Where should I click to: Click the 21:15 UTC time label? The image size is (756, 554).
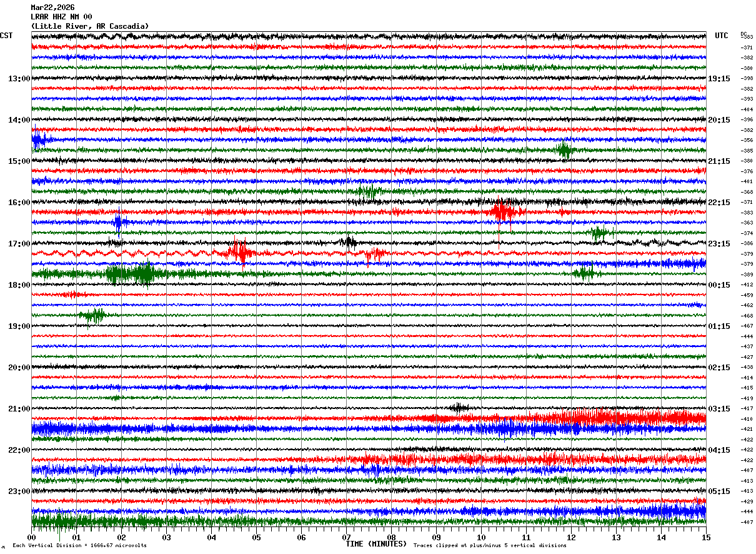click(x=719, y=161)
